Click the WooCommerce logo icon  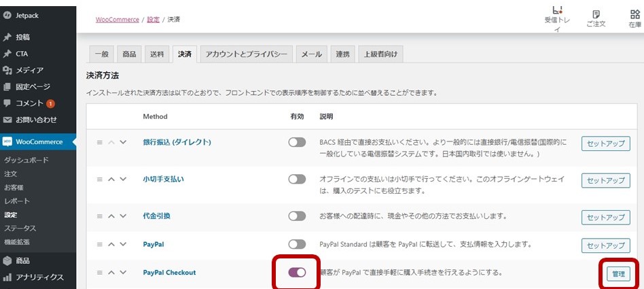click(7, 142)
